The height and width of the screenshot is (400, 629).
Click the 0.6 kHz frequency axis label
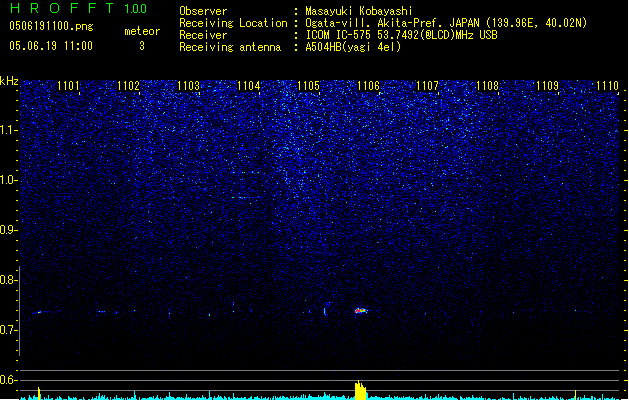[x=9, y=380]
